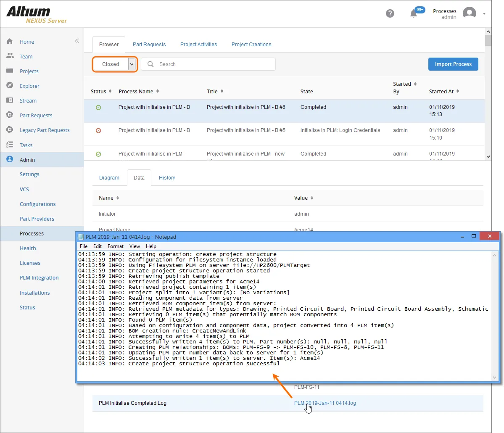Click the Tasks list icon
The image size is (504, 433).
(10, 145)
